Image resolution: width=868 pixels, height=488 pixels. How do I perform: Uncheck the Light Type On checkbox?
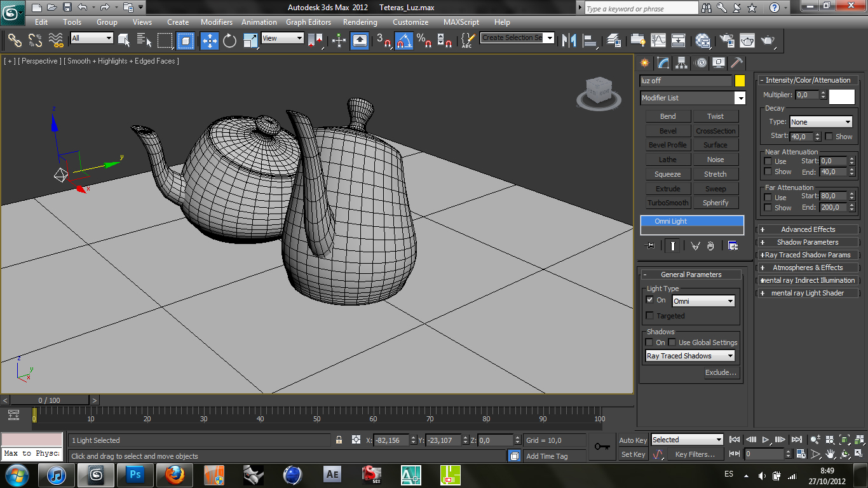click(649, 300)
